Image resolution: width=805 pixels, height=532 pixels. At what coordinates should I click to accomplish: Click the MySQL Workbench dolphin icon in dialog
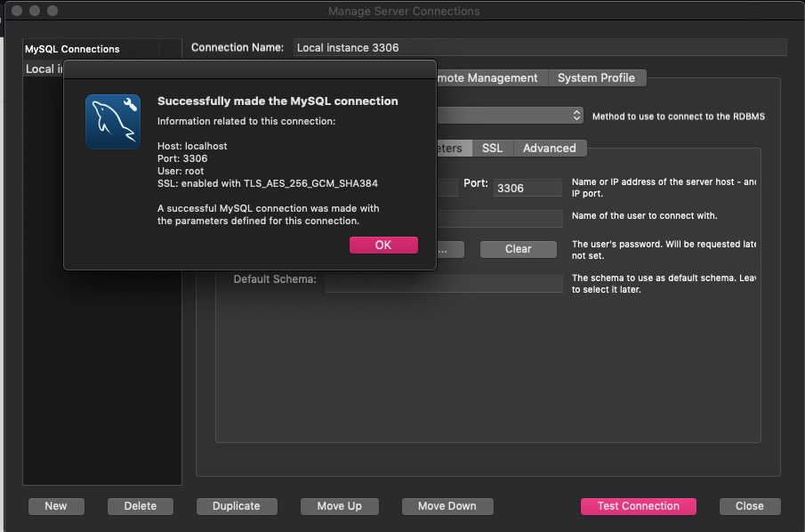tap(113, 122)
